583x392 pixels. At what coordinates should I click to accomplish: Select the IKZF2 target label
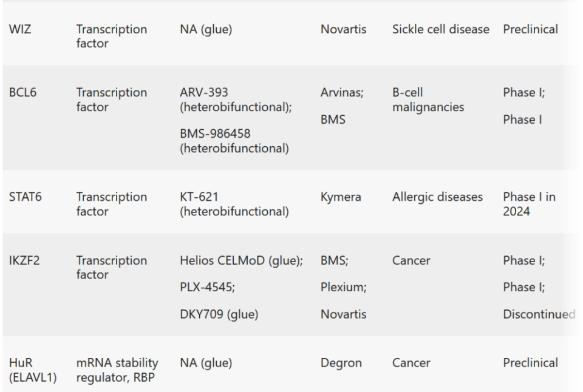tap(24, 260)
